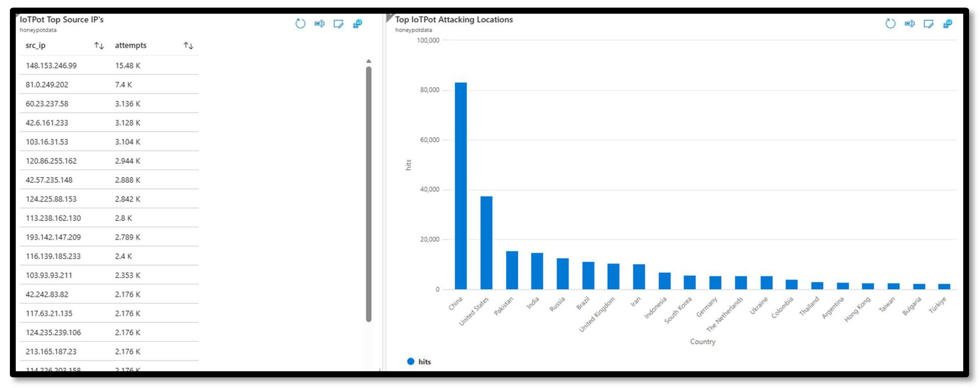Viewport: 980px width, 388px height.
Task: Select the United States bar in the chart
Action: pos(486,243)
